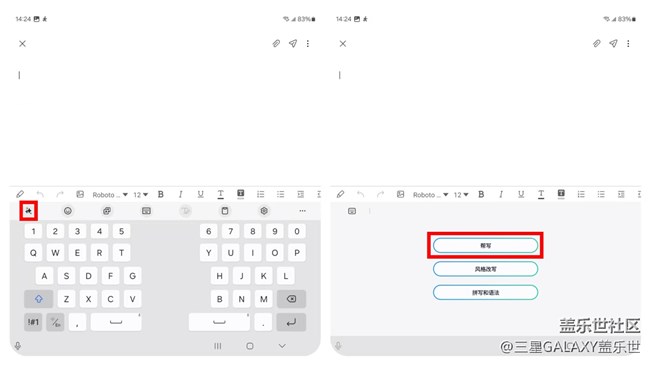Open font size 12 dropdown in writing-assist screen

(461, 195)
